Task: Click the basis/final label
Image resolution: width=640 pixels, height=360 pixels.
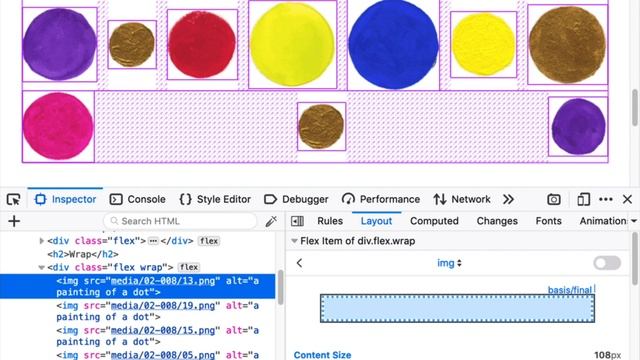Action: click(x=570, y=290)
